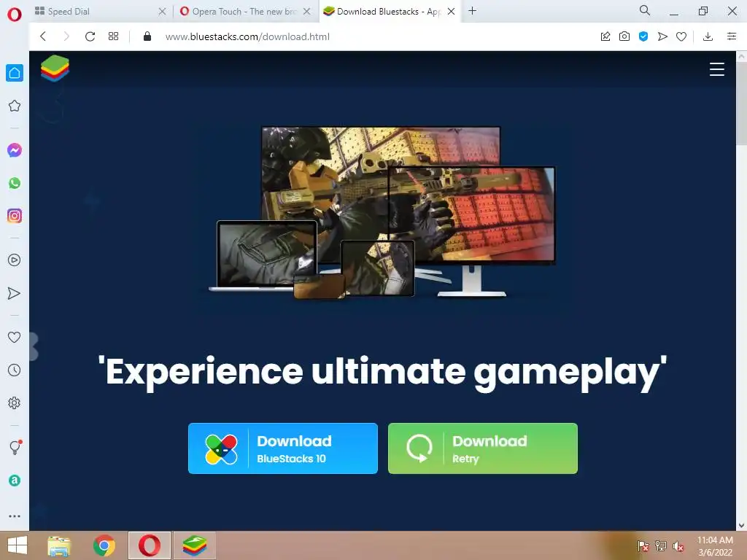The width and height of the screenshot is (747, 560).
Task: Open the green 'a' sidebar extension
Action: tap(15, 481)
